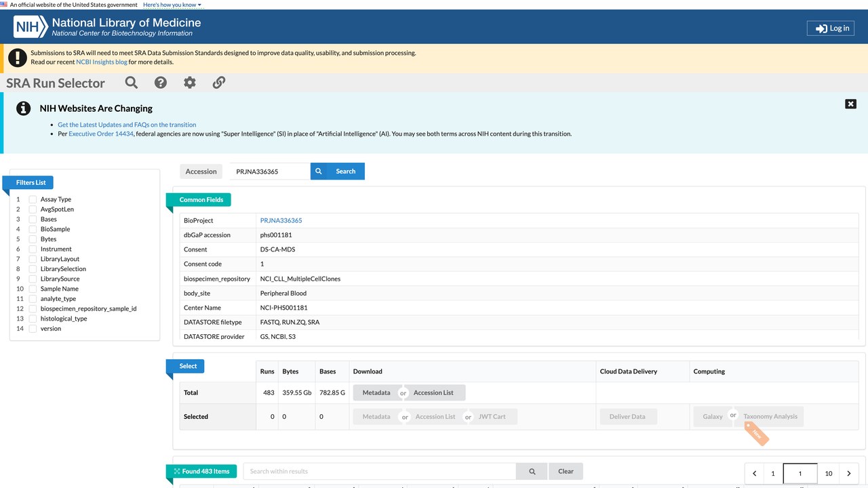Toggle the Found 483 Items expand button

click(201, 471)
